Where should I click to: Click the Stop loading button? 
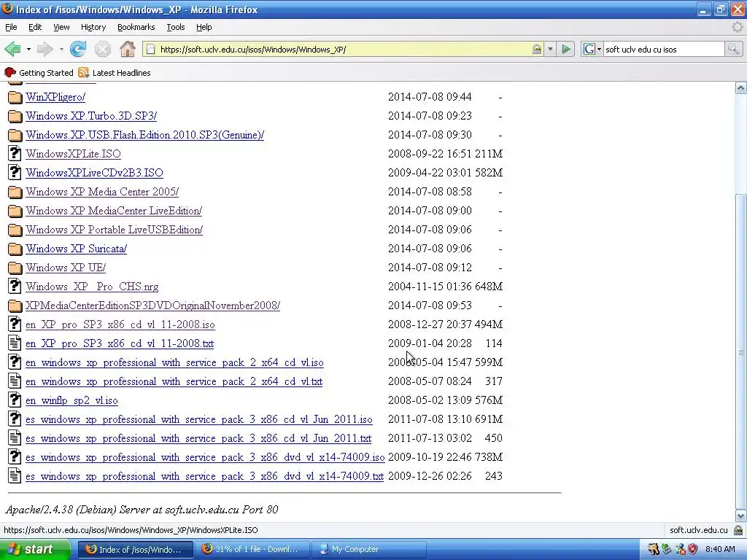tap(102, 49)
